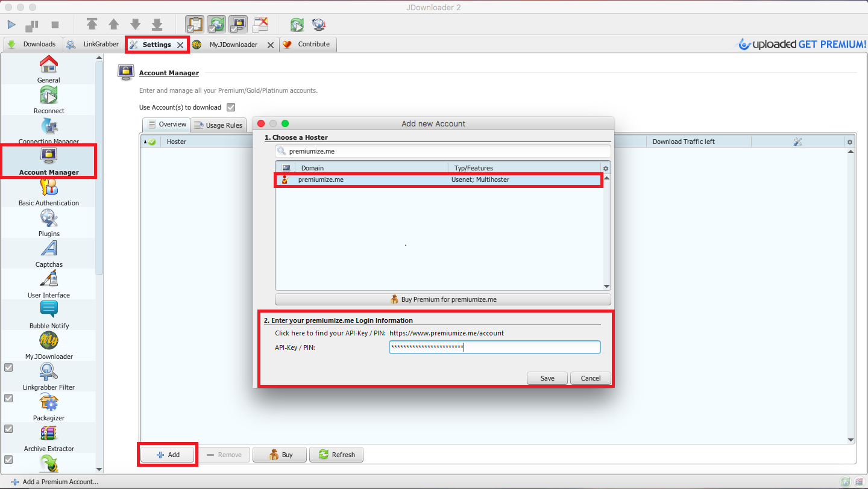Select the Settings tab
This screenshot has height=489, width=868.
[157, 45]
